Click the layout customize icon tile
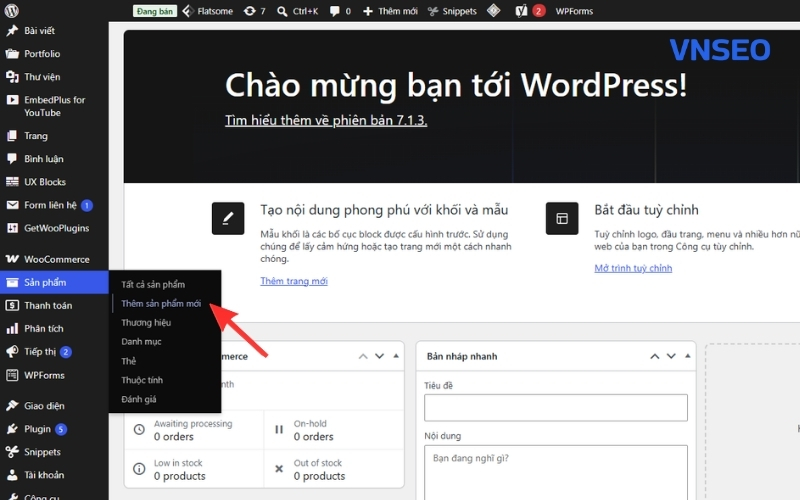 (562, 218)
